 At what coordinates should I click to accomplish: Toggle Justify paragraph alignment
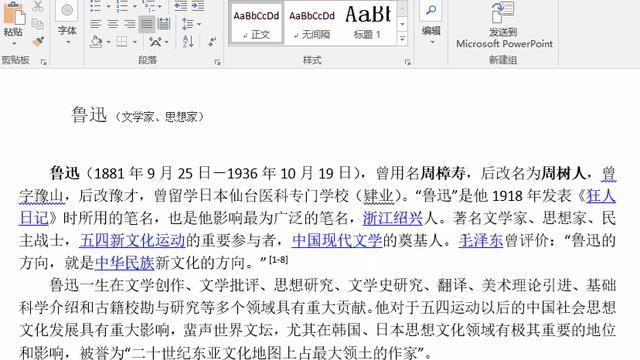147,24
